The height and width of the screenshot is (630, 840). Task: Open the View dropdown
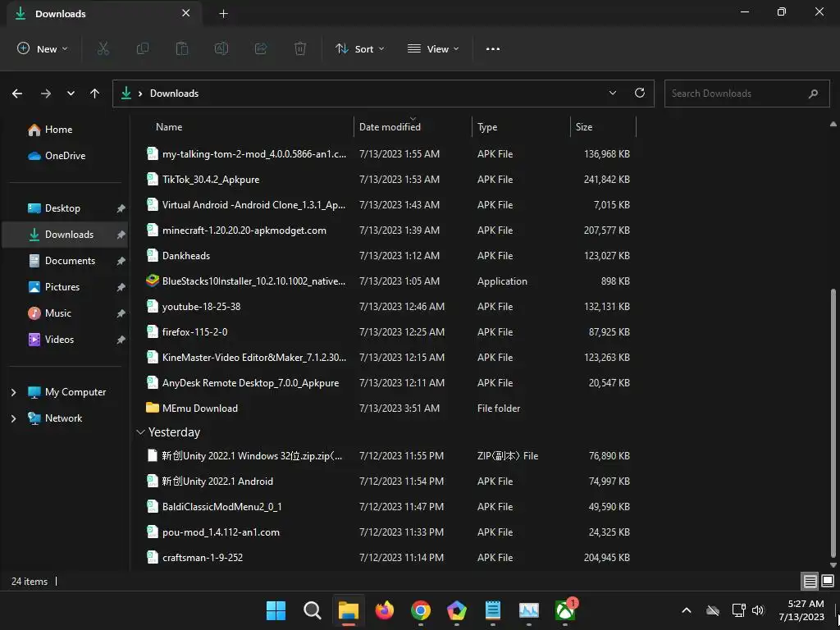pos(433,48)
